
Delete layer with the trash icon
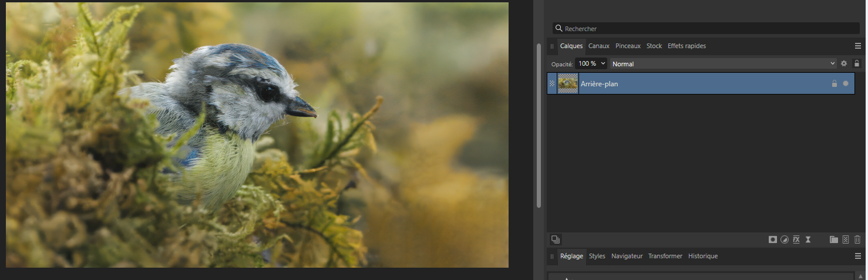click(857, 239)
